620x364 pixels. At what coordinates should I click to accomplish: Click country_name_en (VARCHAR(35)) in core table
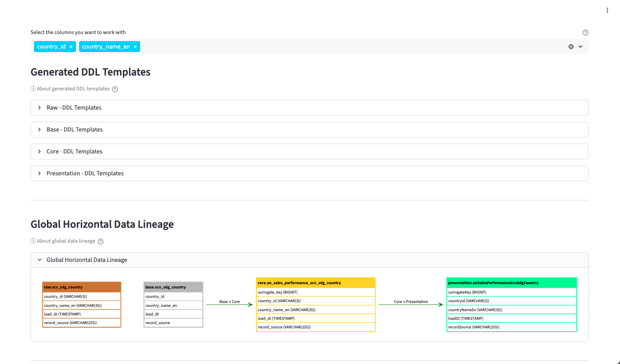(x=316, y=310)
